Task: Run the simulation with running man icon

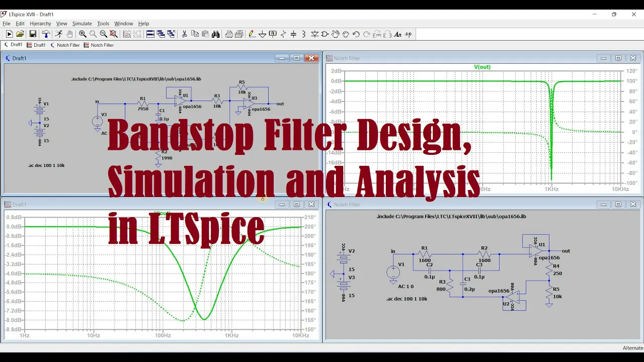Action: (x=58, y=34)
